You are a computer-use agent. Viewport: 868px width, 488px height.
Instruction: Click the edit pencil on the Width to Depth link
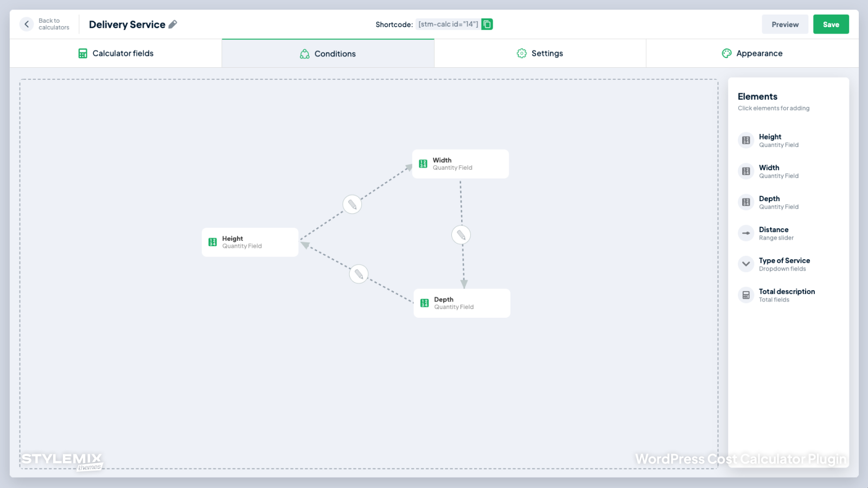click(x=461, y=235)
